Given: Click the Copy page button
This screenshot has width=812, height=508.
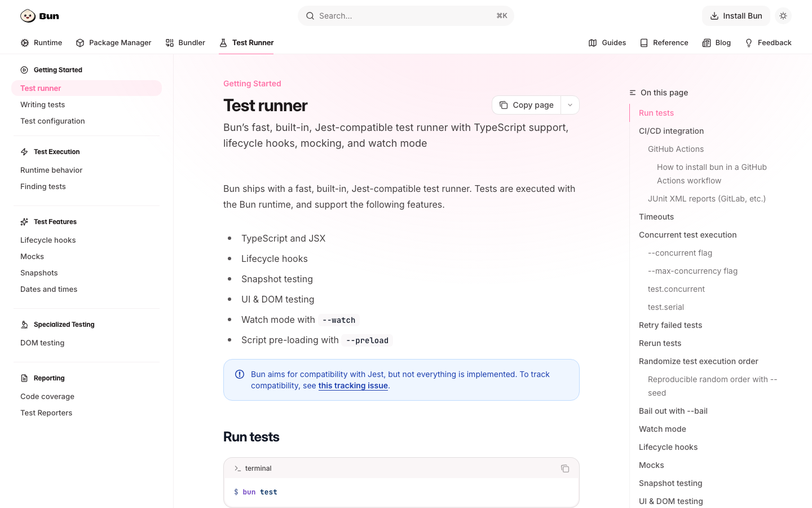Looking at the screenshot, I should tap(526, 105).
